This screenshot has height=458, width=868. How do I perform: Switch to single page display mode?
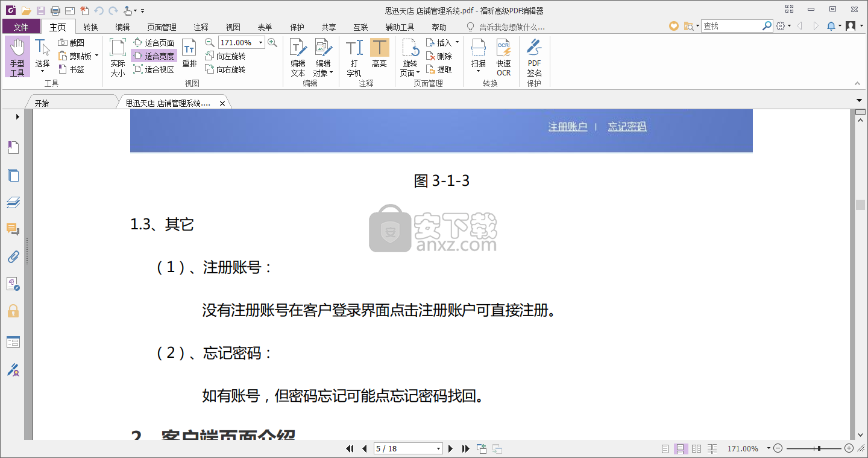(x=665, y=448)
